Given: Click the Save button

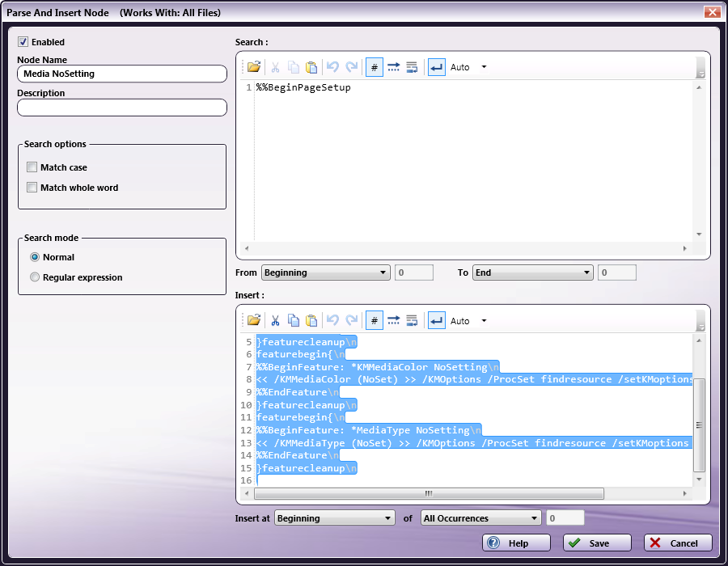Looking at the screenshot, I should click(x=597, y=543).
